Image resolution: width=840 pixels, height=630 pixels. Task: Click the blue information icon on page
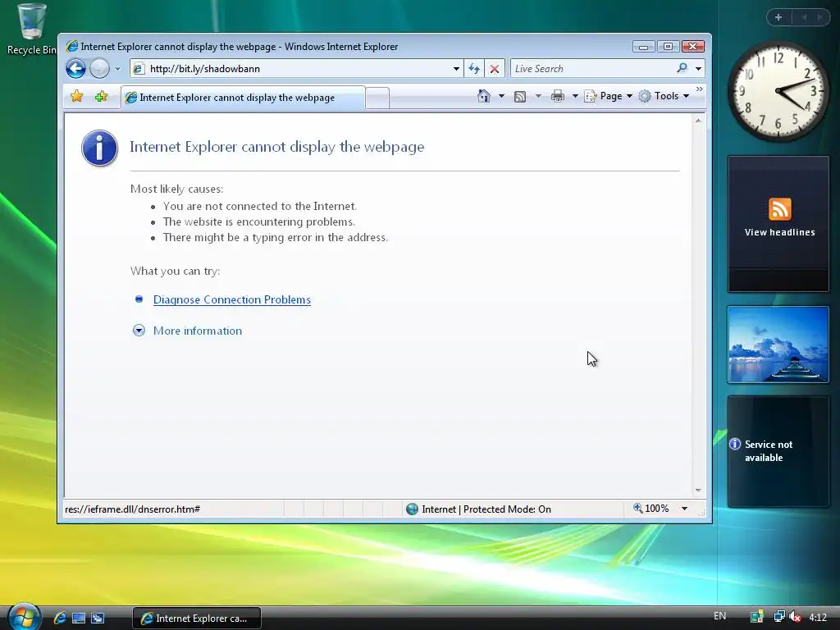coord(99,148)
